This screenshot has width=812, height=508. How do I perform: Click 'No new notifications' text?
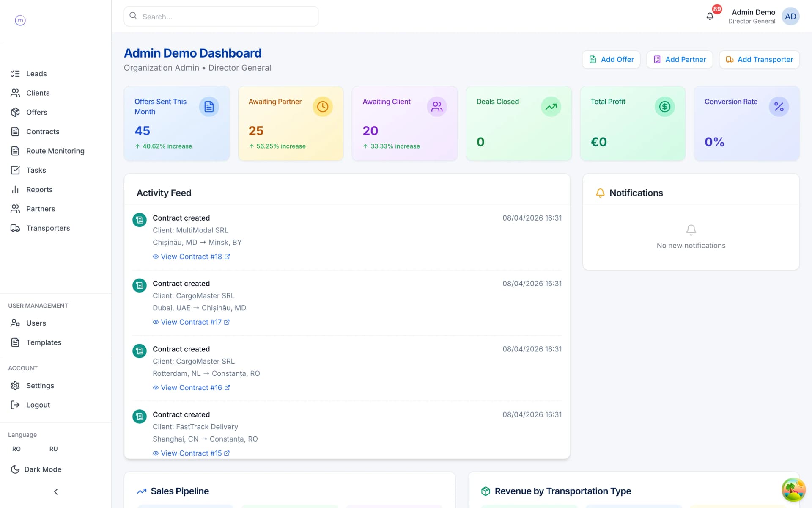pos(691,246)
